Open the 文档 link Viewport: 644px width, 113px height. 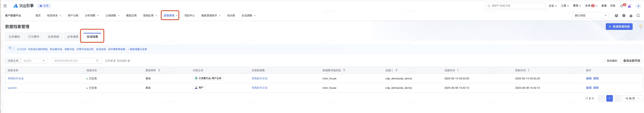click(x=612, y=6)
